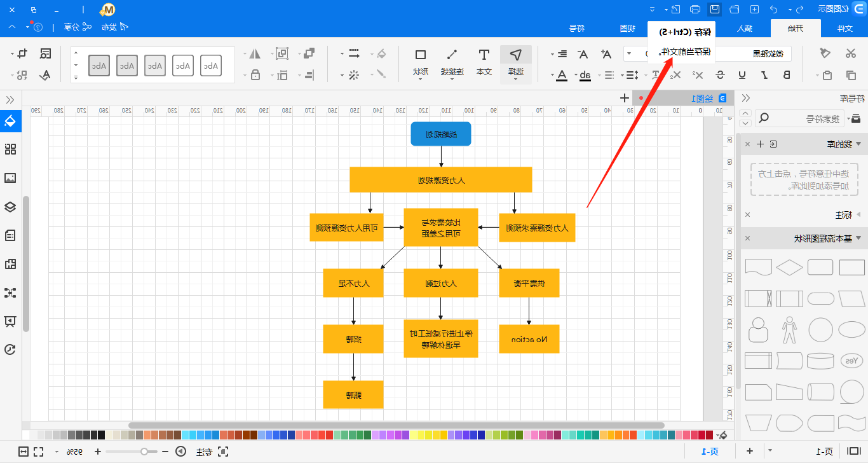Close the 标注 library section
This screenshot has height=463, width=868.
click(x=747, y=215)
